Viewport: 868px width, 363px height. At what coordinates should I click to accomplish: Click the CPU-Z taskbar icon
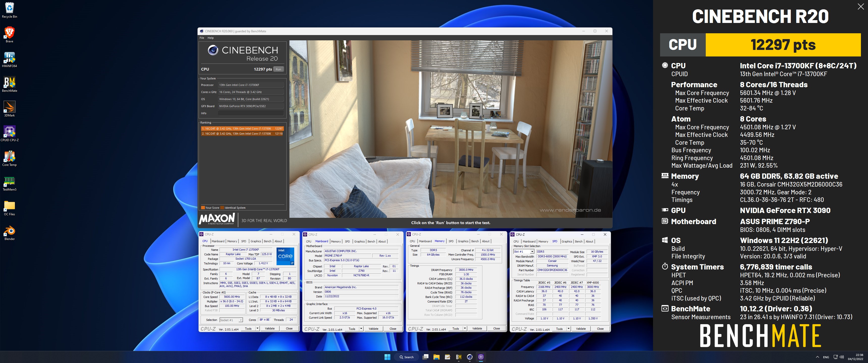[481, 357]
